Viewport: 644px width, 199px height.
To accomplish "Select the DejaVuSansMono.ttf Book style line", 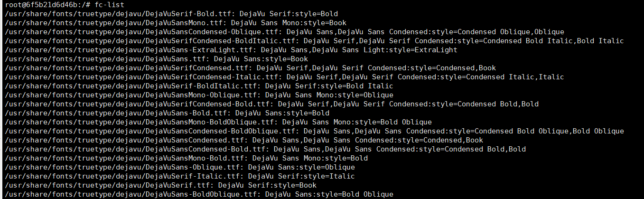I will [175, 22].
